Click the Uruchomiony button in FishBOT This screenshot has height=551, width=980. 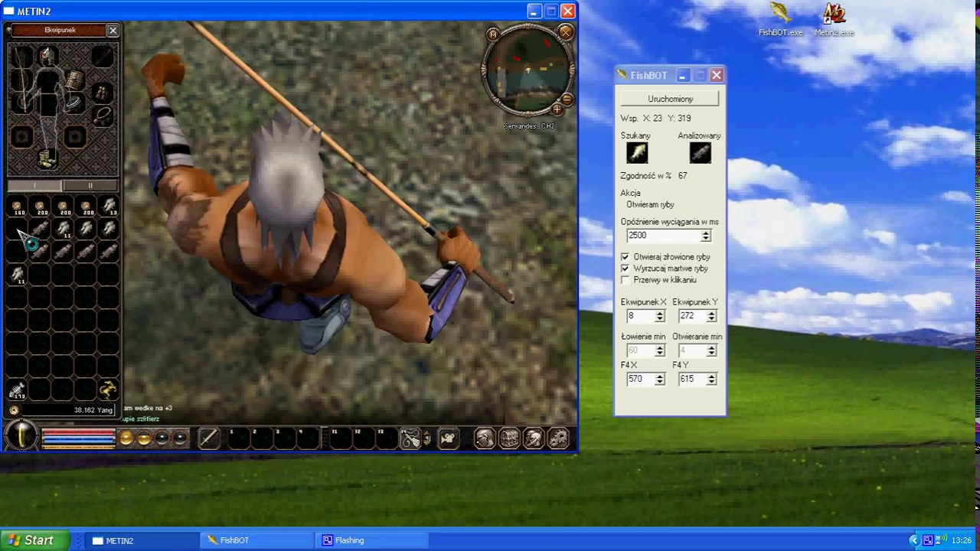coord(670,99)
